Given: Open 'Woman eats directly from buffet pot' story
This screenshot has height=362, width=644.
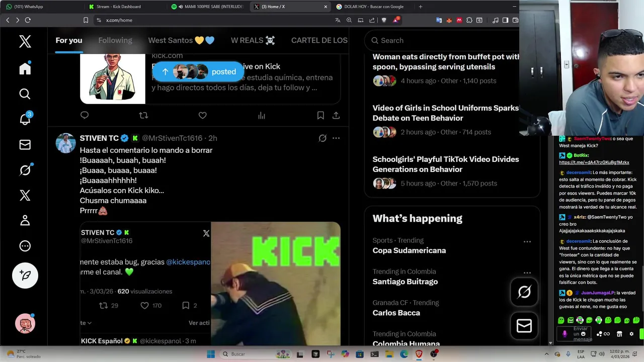Looking at the screenshot, I should coord(446,62).
